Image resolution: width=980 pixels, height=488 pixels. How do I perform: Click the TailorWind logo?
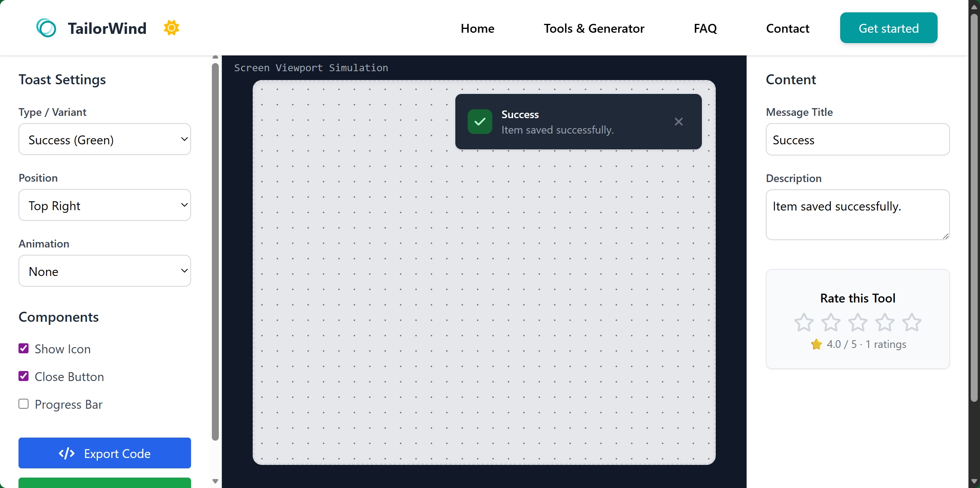tap(46, 27)
